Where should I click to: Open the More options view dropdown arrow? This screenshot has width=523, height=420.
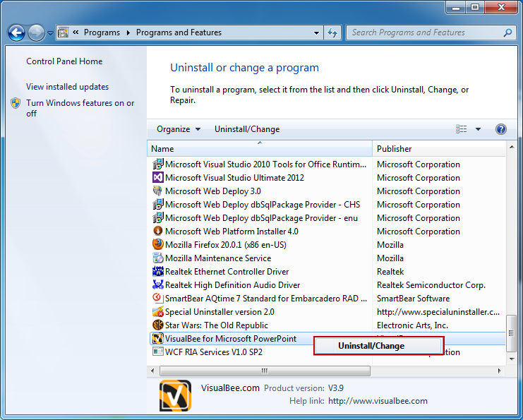click(478, 129)
